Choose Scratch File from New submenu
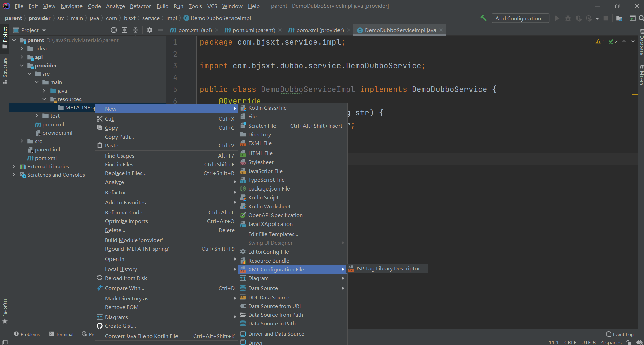The image size is (644, 345). tap(292, 126)
